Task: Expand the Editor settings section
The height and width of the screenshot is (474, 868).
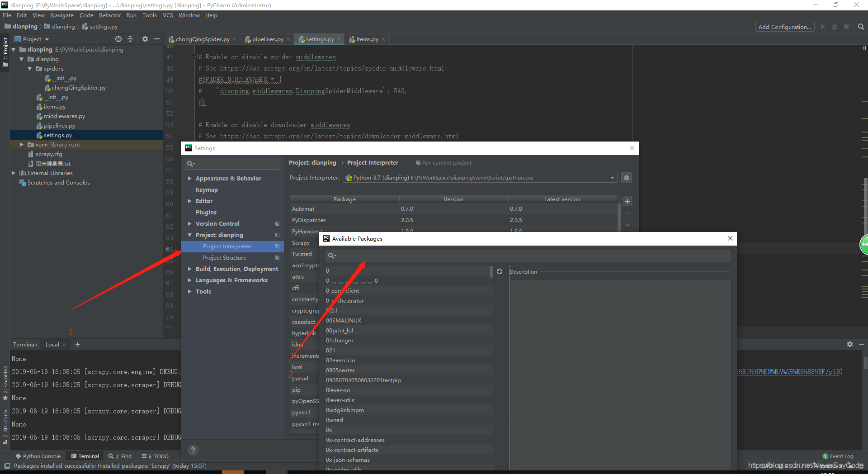Action: 189,201
